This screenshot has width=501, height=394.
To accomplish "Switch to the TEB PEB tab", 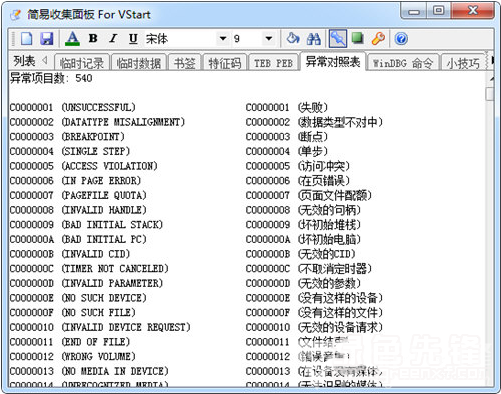I will (x=273, y=63).
